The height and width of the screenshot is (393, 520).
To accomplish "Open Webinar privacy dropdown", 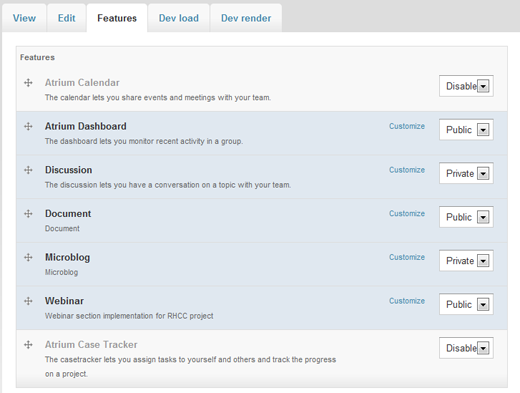I will click(466, 304).
